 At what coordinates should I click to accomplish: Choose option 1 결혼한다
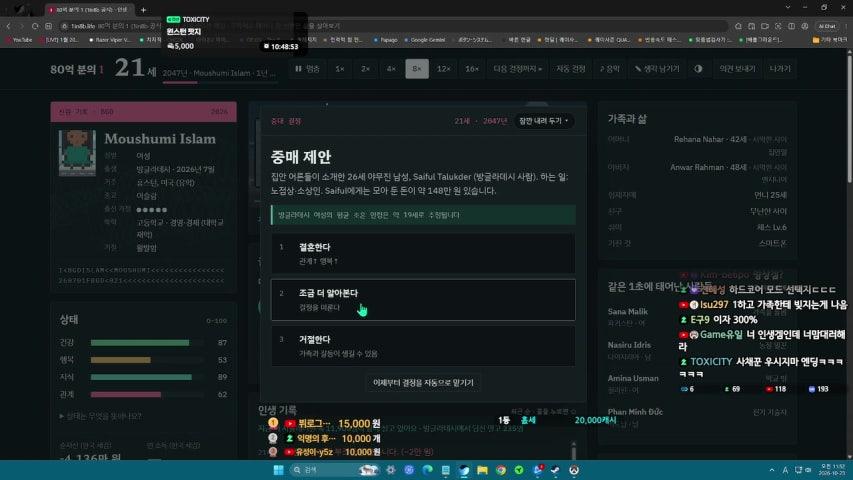423,253
